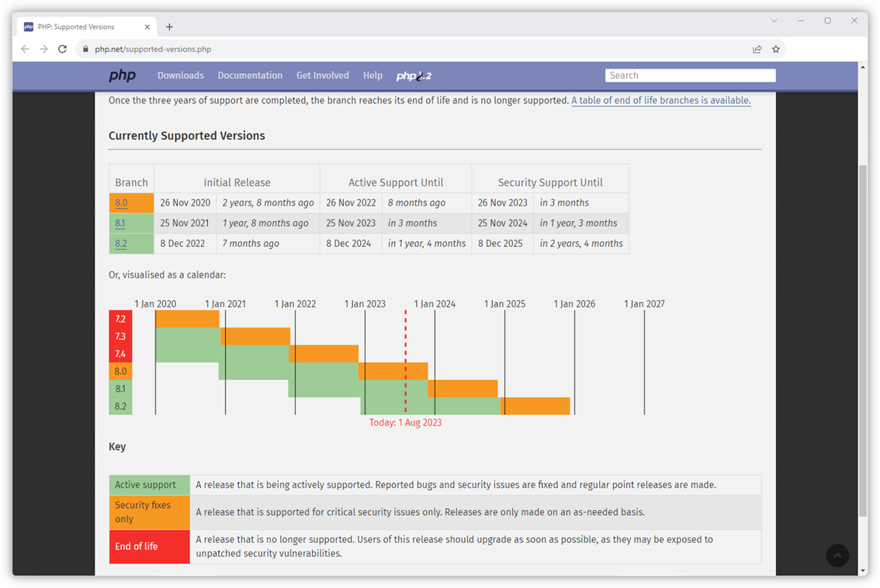Open the 8.2 branch link in the table
The height and width of the screenshot is (588, 880).
tap(121, 244)
